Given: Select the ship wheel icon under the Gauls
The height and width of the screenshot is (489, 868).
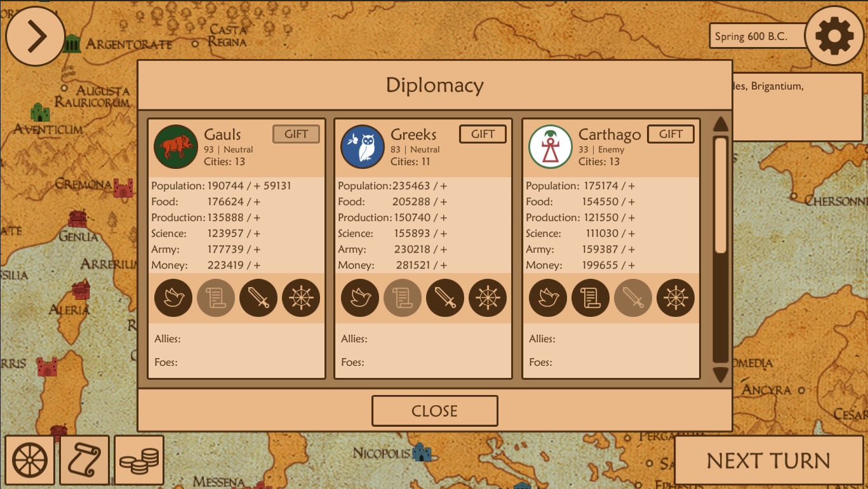Looking at the screenshot, I should click(301, 298).
